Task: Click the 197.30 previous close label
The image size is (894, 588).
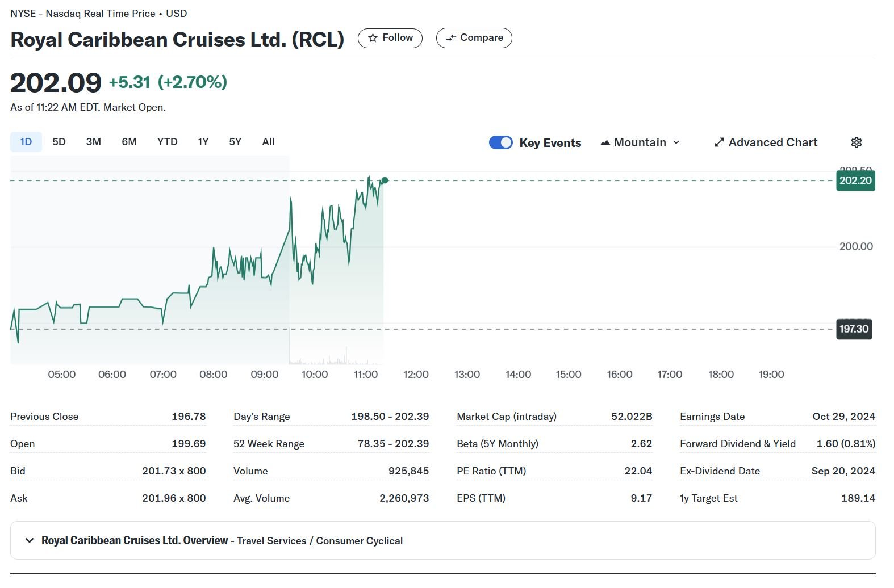Action: 854,329
